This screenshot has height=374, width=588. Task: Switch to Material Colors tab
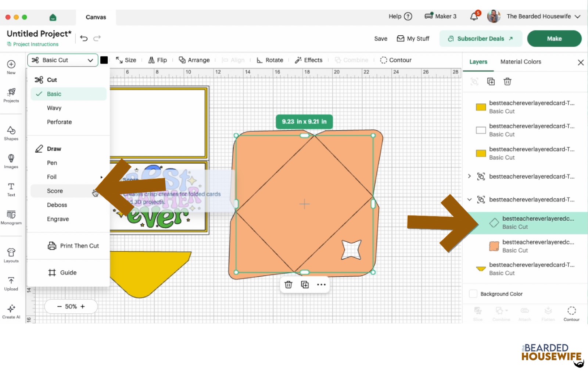click(x=521, y=62)
